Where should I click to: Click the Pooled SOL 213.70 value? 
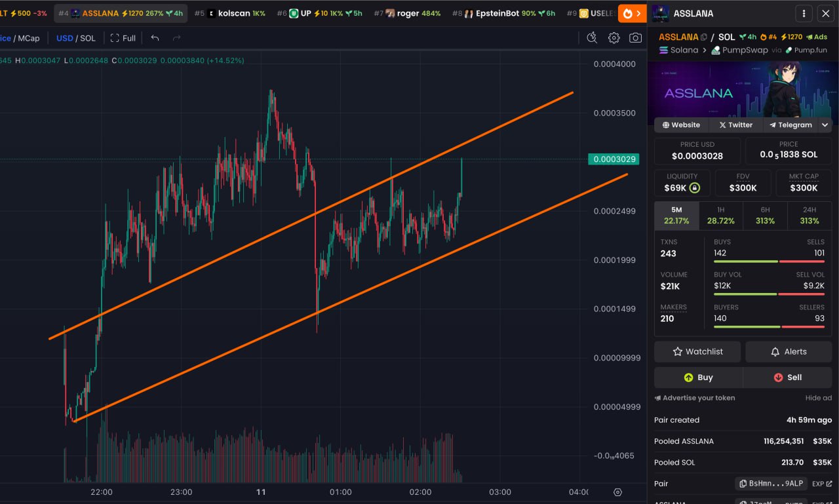[x=792, y=462]
